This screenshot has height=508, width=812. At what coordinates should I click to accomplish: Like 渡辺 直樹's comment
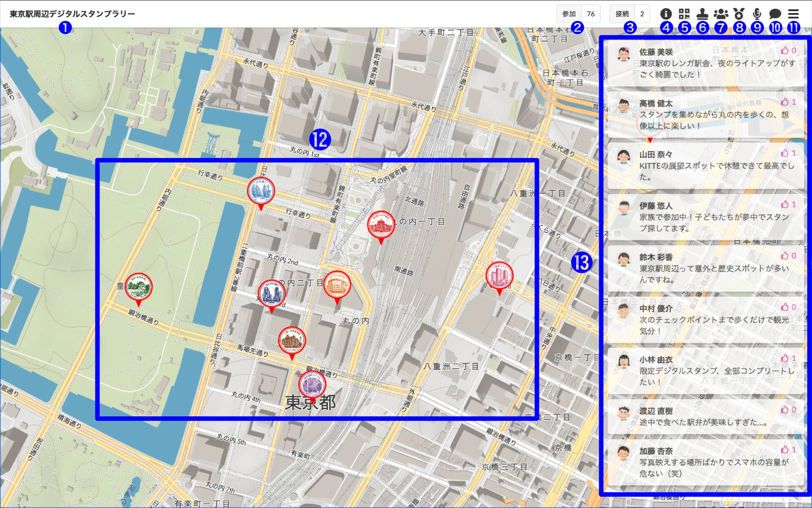click(789, 410)
